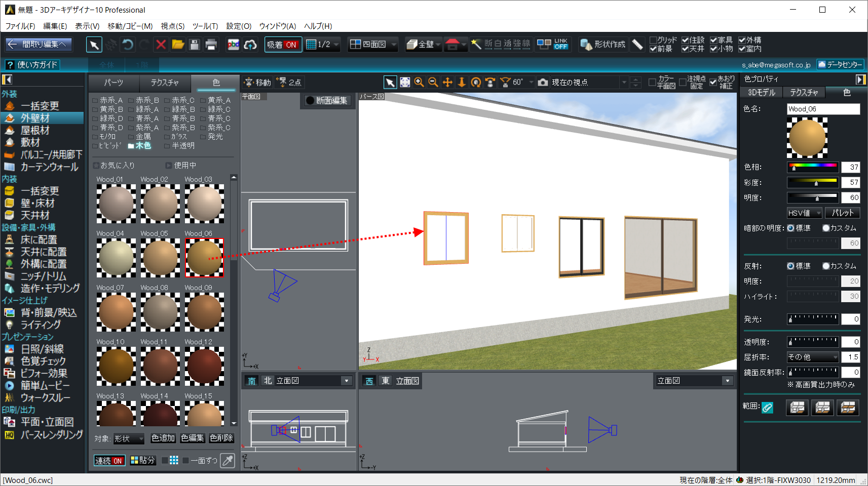This screenshot has height=486, width=868.
Task: Expand the 現在の視点 viewpoint dropdown
Action: (624, 82)
